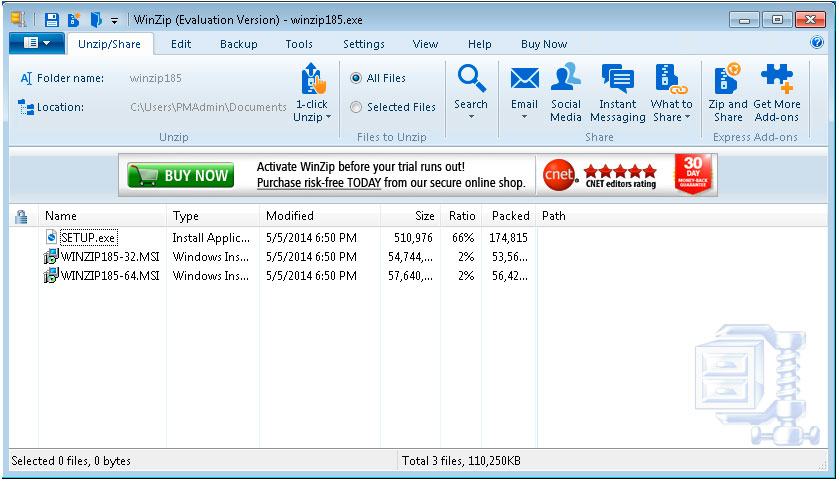Click the Selected 0 files status text
839x480 pixels.
(71, 461)
